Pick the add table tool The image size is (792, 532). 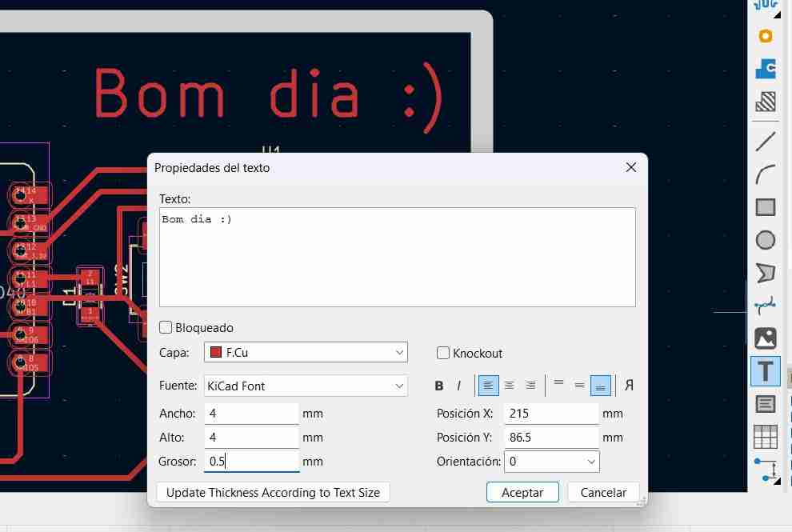pos(766,437)
